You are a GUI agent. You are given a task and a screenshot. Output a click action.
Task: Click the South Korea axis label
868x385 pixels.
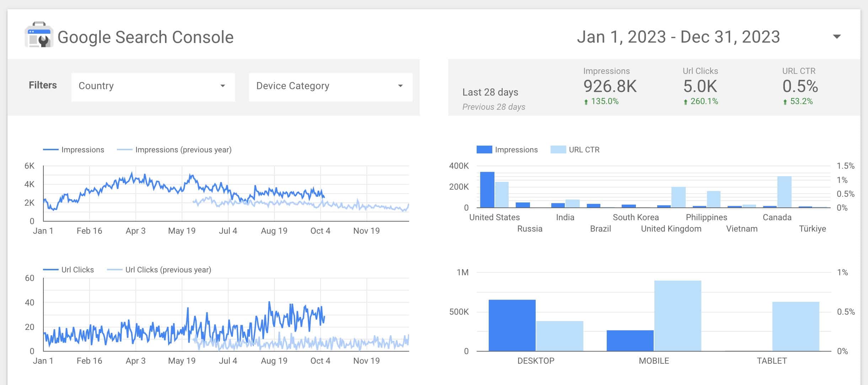click(x=636, y=217)
